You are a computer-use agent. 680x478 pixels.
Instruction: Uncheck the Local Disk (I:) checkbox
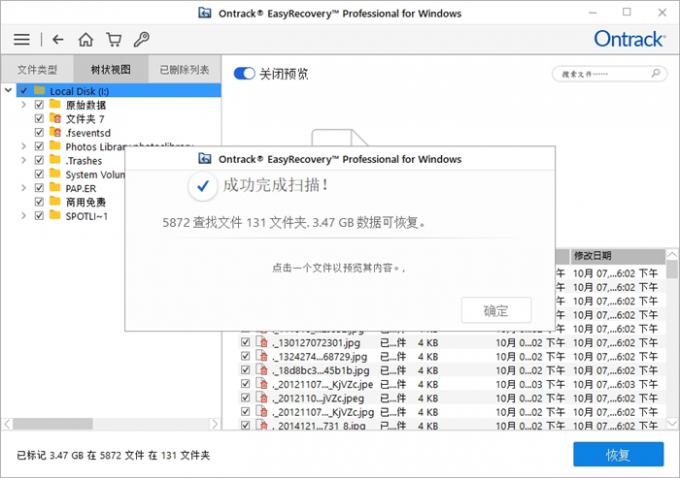[x=23, y=91]
